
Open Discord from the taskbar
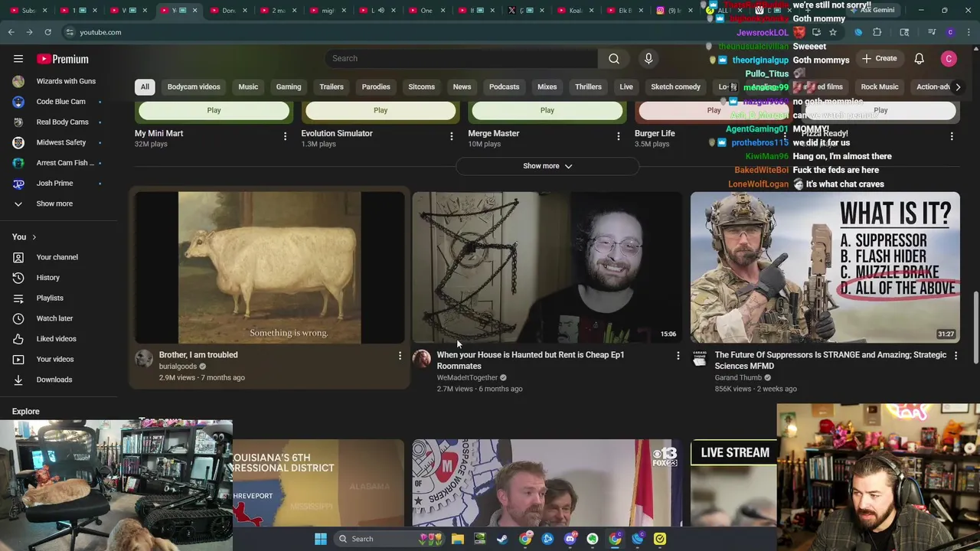(x=570, y=539)
